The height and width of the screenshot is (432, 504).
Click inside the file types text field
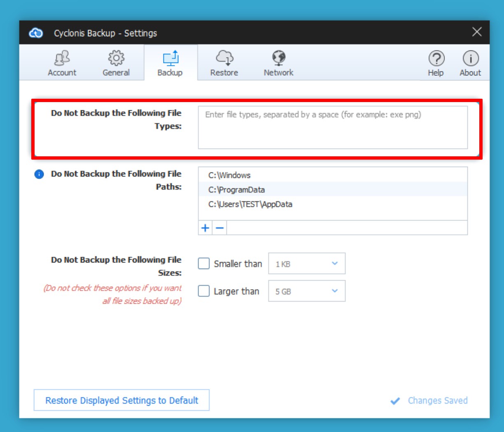click(333, 128)
